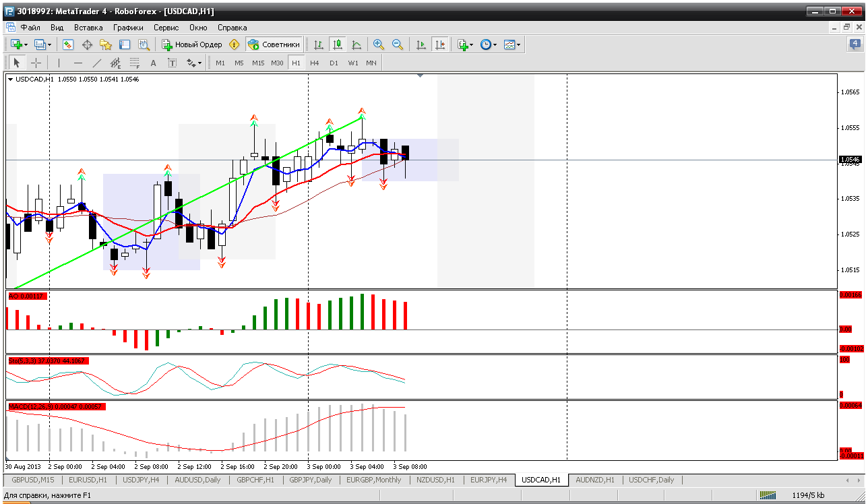868x504 pixels.
Task: Select the cursor arrow tool
Action: pos(17,63)
